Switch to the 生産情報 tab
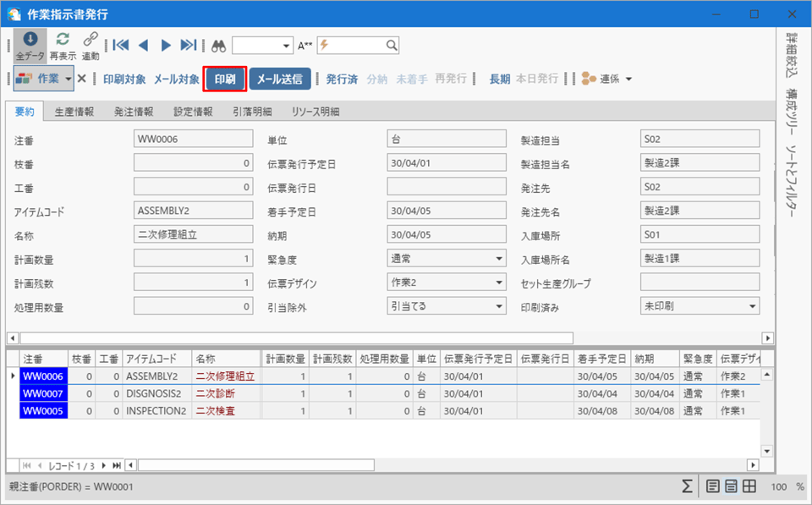The width and height of the screenshot is (812, 505). [x=74, y=112]
